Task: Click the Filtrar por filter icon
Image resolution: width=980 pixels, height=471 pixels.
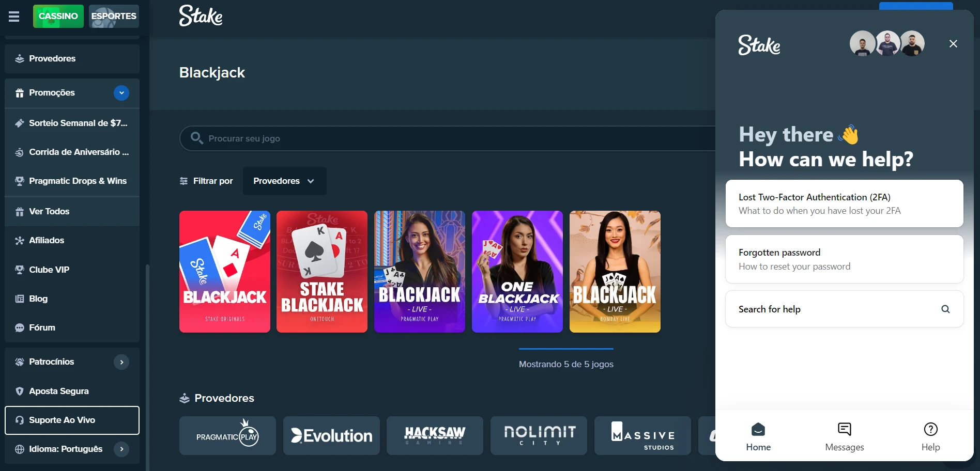Action: [183, 181]
